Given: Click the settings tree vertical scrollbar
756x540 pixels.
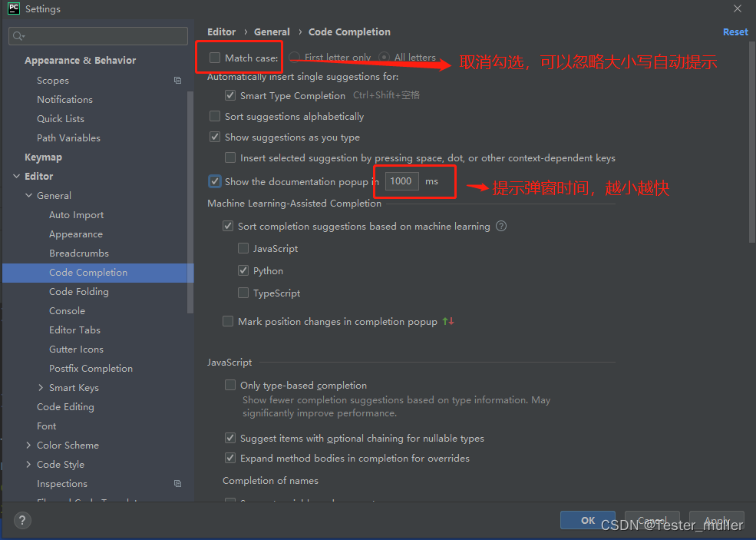Looking at the screenshot, I should point(190,203).
